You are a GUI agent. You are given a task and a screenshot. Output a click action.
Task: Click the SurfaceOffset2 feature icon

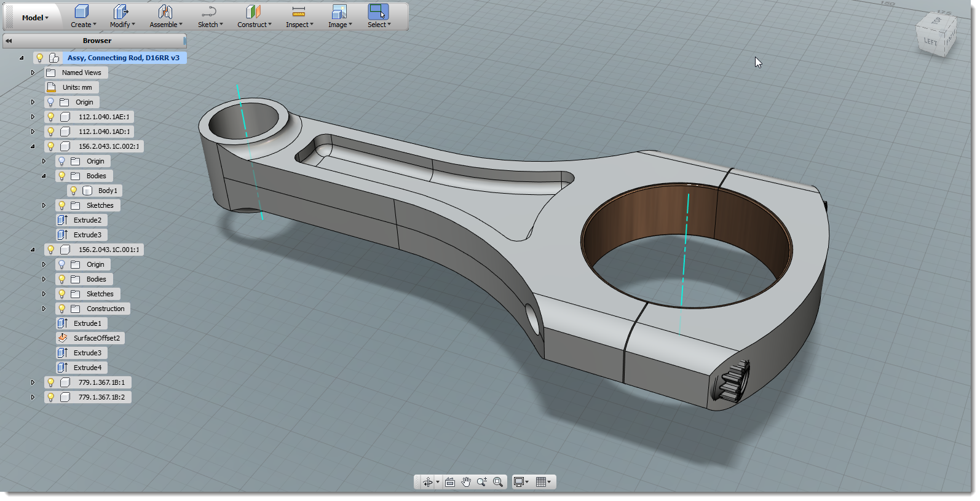62,338
